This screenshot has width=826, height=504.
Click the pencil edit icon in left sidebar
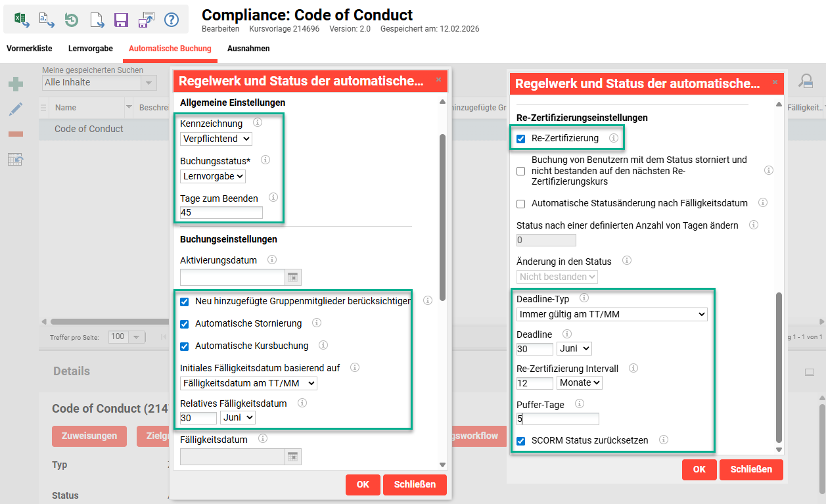pyautogui.click(x=16, y=109)
